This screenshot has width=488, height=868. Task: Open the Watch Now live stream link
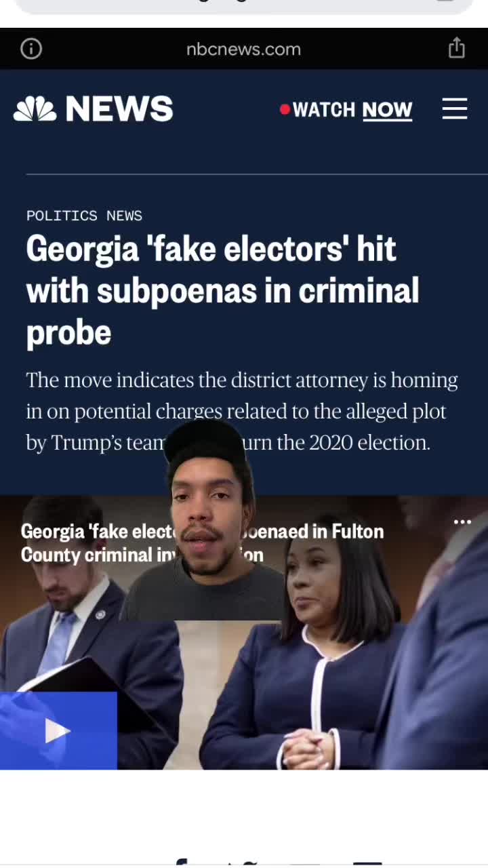tap(352, 110)
